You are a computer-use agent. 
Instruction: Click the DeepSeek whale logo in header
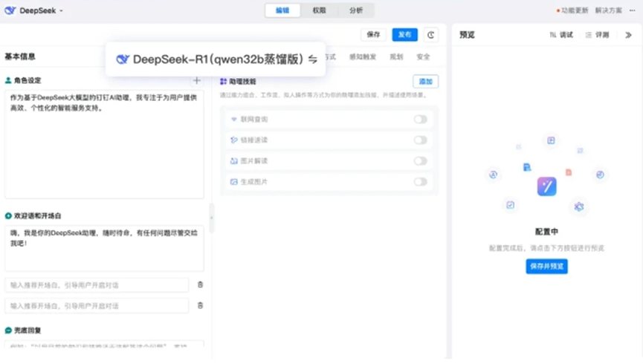click(10, 10)
